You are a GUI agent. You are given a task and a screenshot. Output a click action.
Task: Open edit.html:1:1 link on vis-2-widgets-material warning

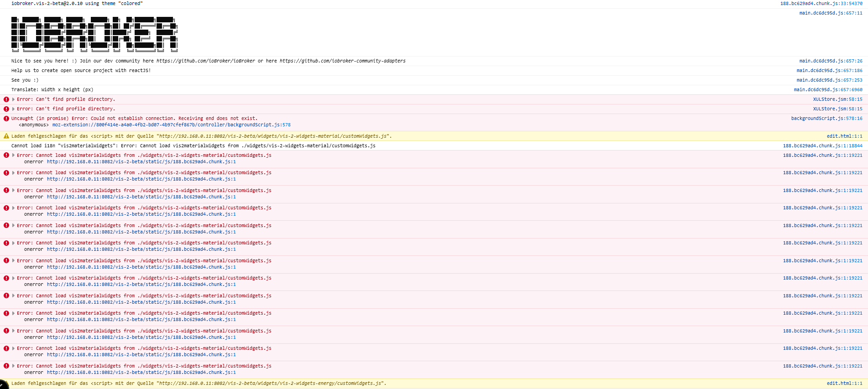coord(844,136)
